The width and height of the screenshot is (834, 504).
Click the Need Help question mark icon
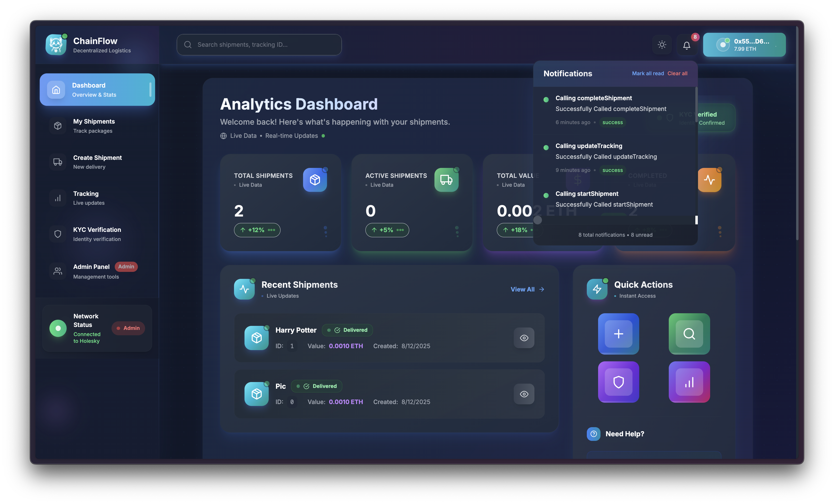coord(593,434)
